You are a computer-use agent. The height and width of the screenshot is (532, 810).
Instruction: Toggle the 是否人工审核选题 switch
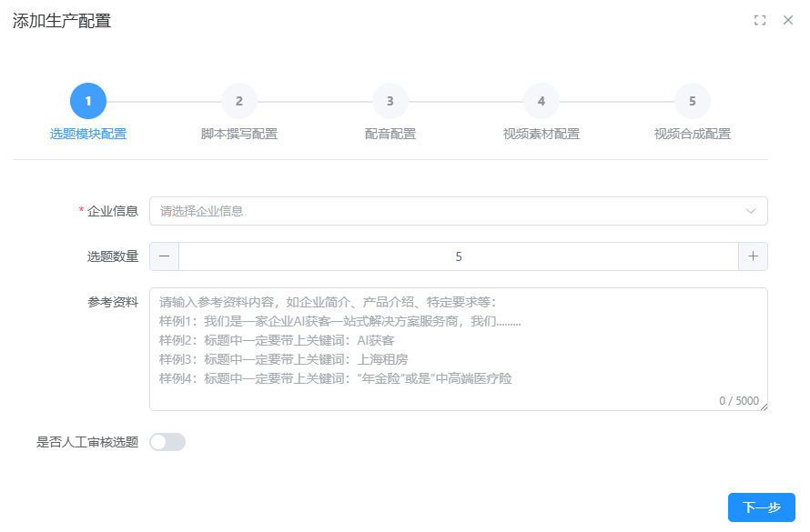click(167, 442)
